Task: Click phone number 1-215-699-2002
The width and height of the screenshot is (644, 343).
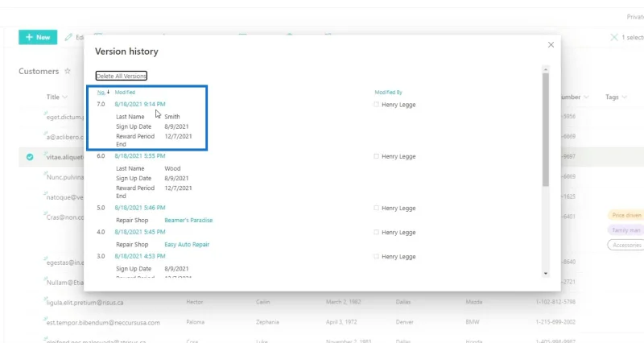Action: (x=555, y=322)
